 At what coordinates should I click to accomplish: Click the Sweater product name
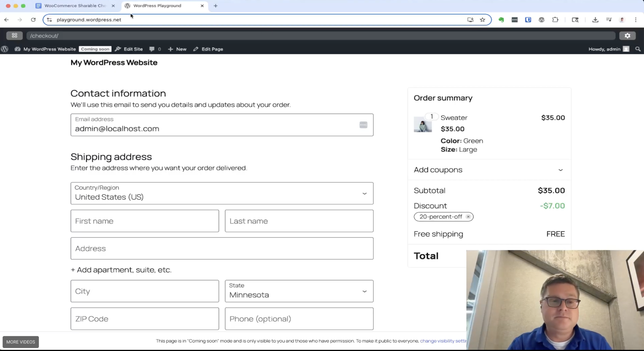point(454,118)
